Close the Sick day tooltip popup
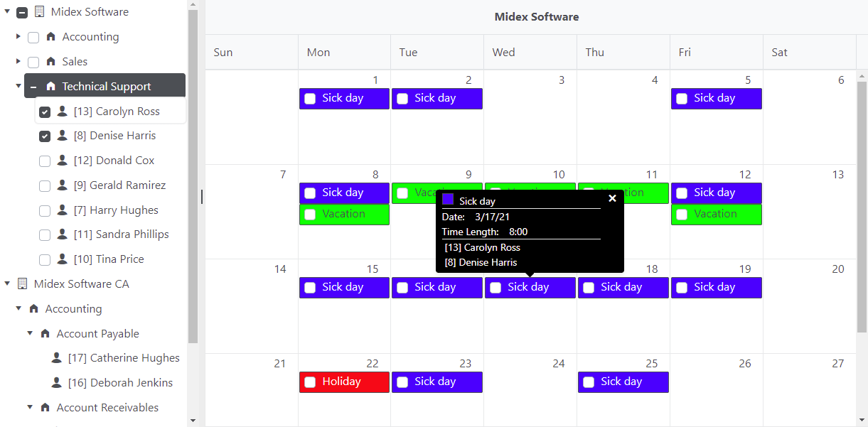Viewport: 868px width, 427px height. 612,198
